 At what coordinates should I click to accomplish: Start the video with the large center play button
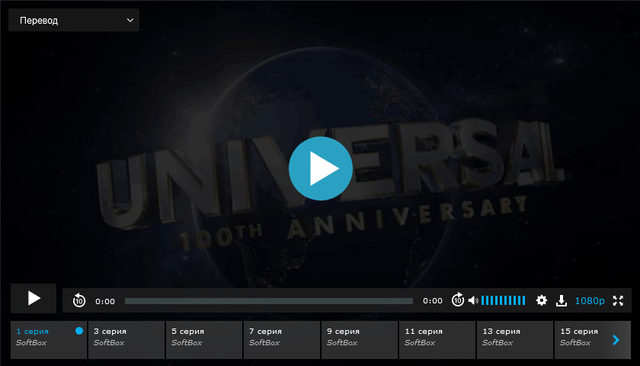pyautogui.click(x=320, y=169)
